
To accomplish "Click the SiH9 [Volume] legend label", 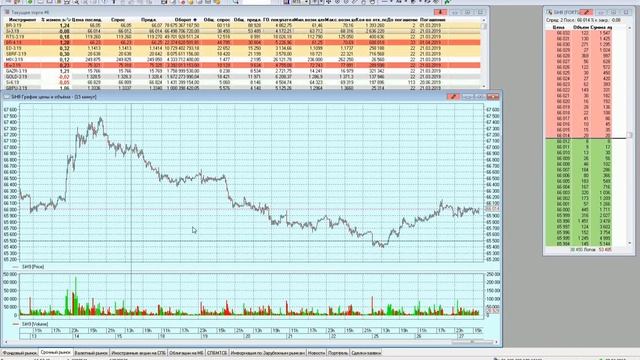I will coord(35,324).
